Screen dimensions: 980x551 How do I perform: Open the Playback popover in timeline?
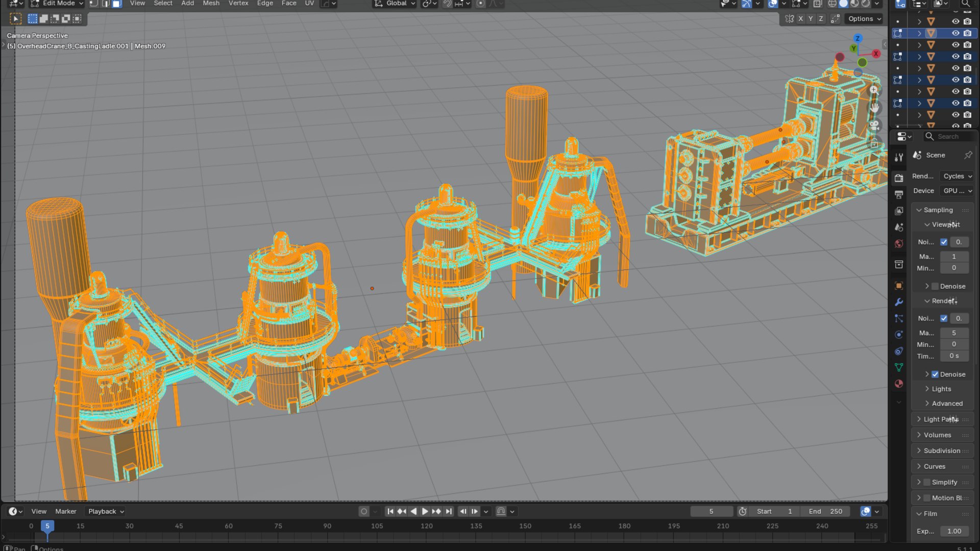[106, 511]
